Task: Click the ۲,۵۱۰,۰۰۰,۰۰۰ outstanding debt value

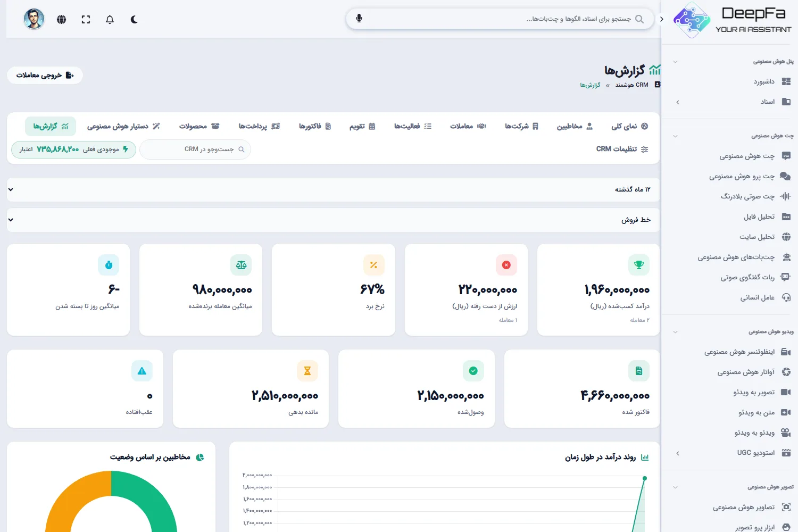Action: tap(285, 396)
